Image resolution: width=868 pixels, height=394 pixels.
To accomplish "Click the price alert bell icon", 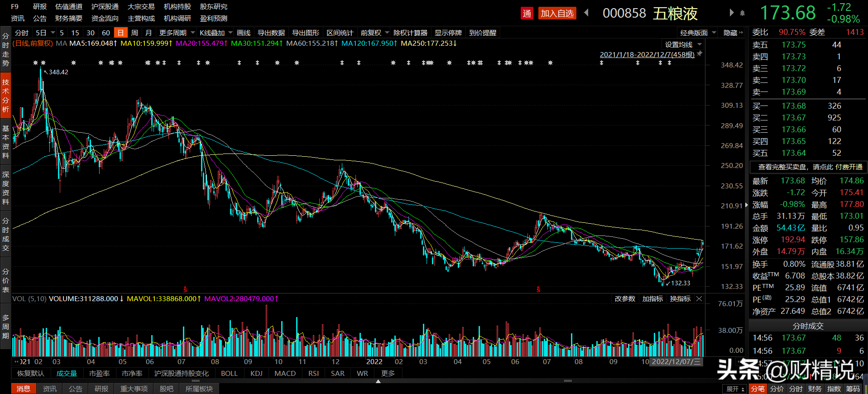I will pos(742,13).
